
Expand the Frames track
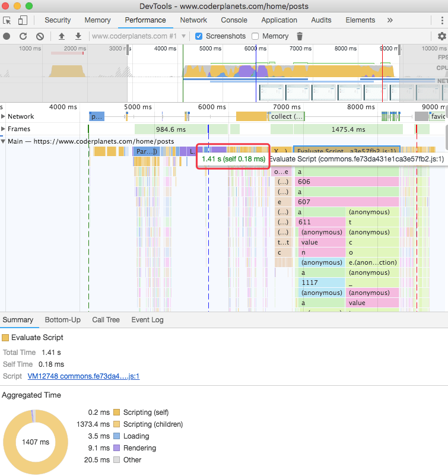[x=3, y=129]
